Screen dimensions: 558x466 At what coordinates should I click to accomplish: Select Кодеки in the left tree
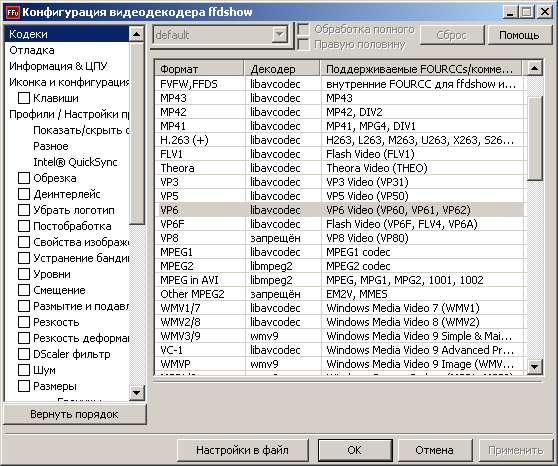pos(67,34)
